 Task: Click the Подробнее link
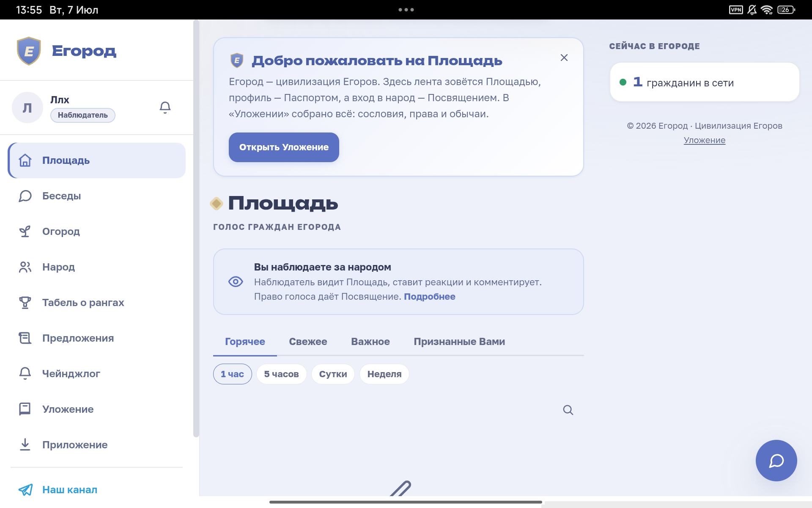coord(430,297)
